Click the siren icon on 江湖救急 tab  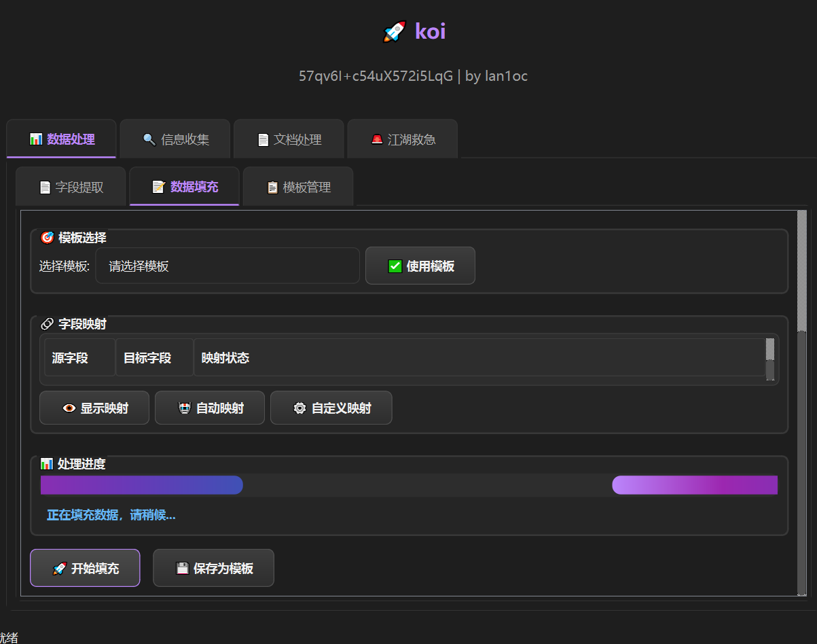point(376,139)
